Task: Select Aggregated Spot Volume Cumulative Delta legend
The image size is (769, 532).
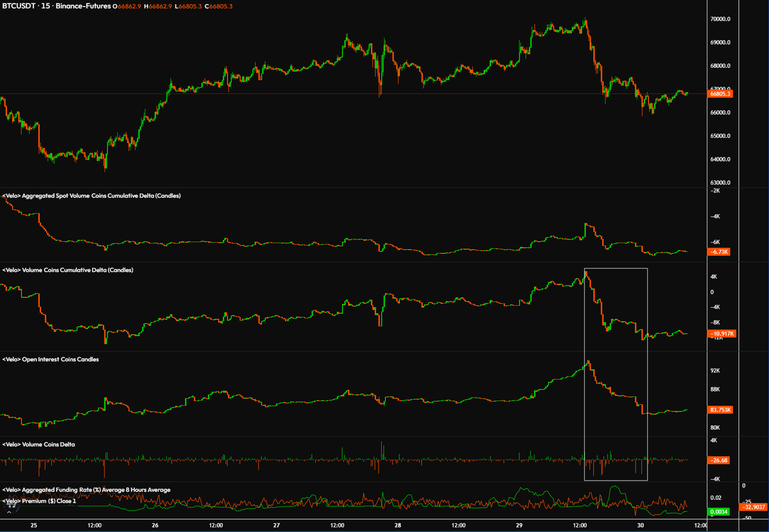Action: coord(92,195)
